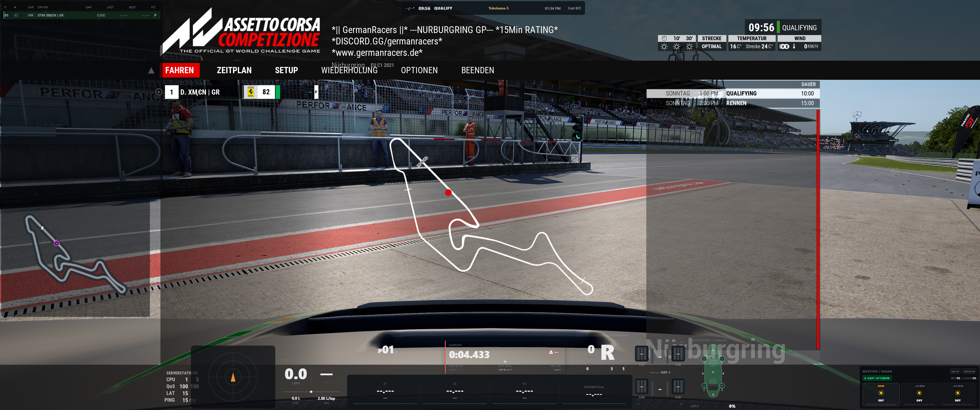This screenshot has height=410, width=980.
Task: Click the PING value in server stats
Action: [185, 400]
